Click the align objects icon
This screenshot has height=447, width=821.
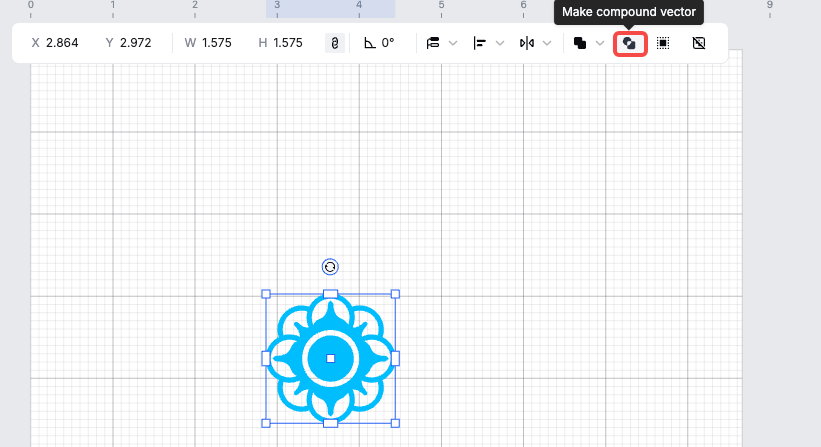pos(480,43)
